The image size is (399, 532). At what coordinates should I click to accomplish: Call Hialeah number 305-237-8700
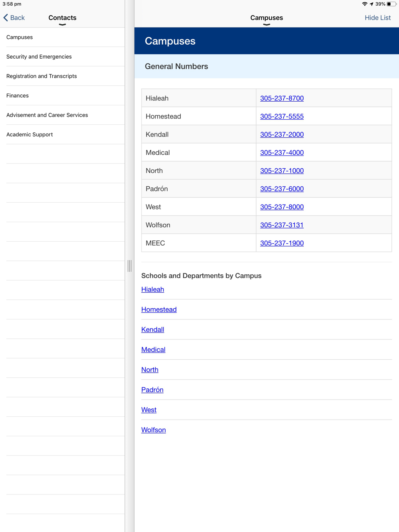click(x=282, y=98)
